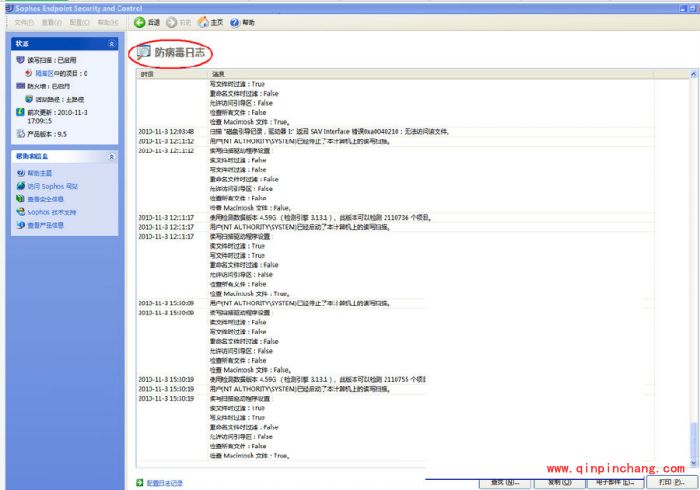
Task: Click the text '前次更新: 2010-11-3'
Action: (x=57, y=112)
